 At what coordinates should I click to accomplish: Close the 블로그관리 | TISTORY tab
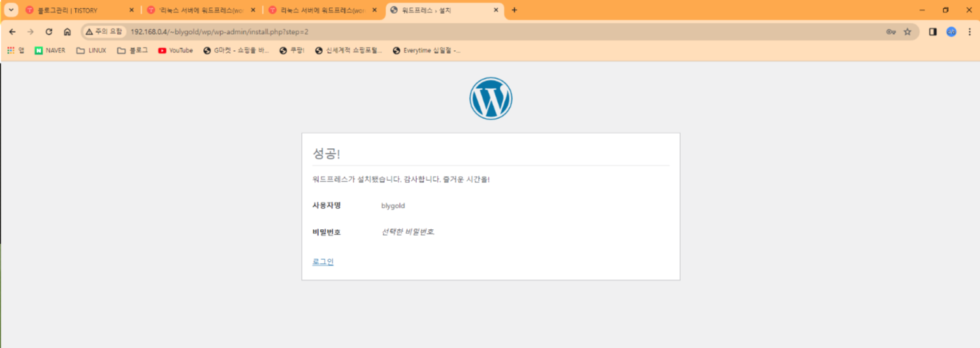131,10
